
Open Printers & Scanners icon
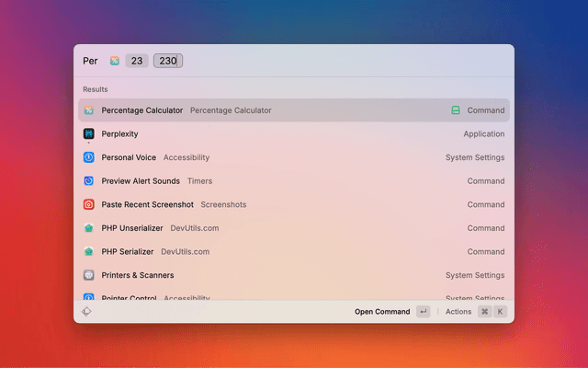[89, 275]
